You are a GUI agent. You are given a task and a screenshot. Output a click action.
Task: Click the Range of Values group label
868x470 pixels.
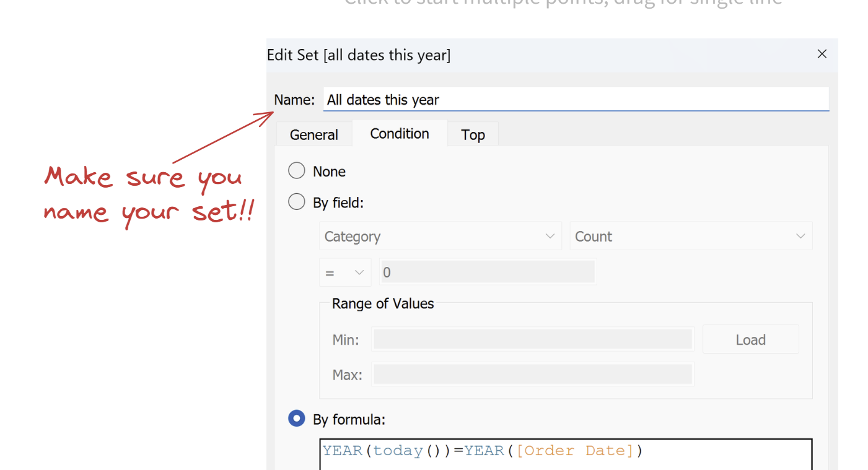tap(383, 304)
